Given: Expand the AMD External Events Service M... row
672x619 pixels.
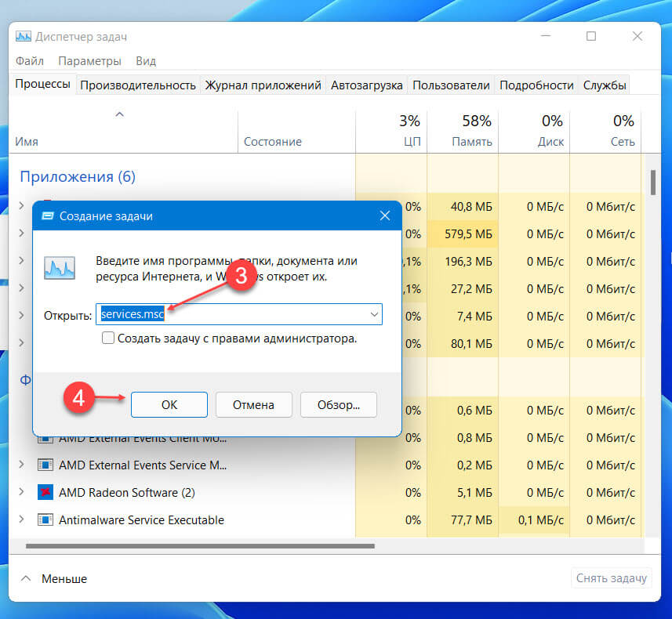Looking at the screenshot, I should (21, 465).
